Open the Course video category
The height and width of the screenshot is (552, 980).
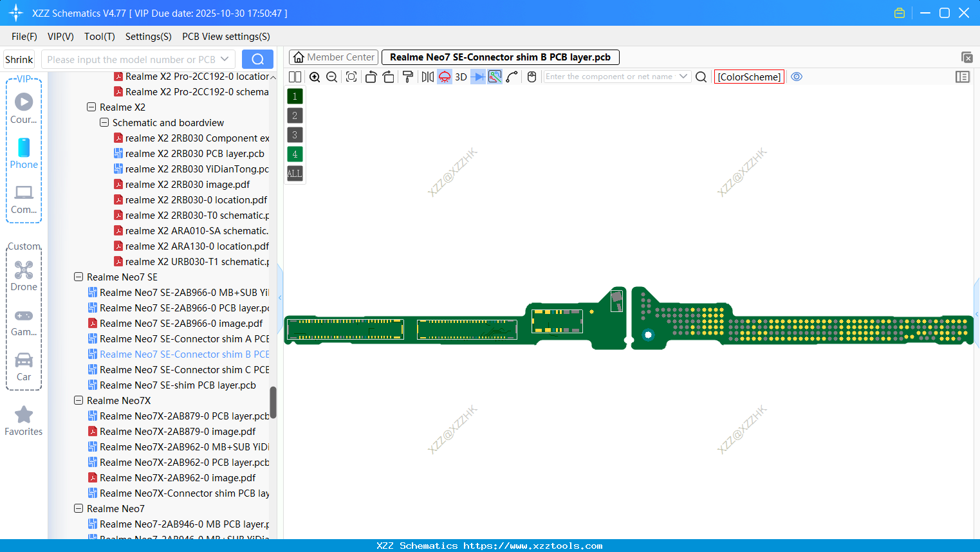pos(24,108)
